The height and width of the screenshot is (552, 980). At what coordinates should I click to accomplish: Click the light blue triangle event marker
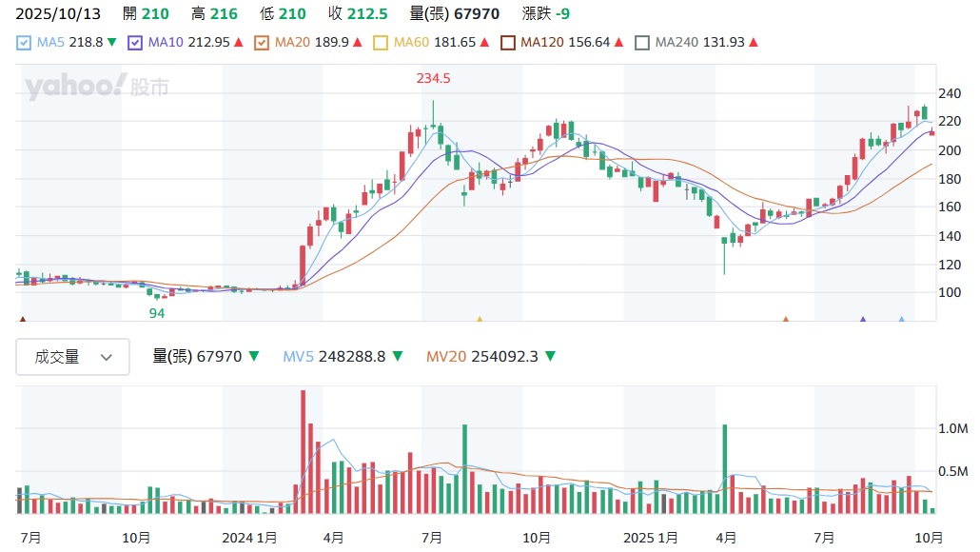pyautogui.click(x=901, y=321)
